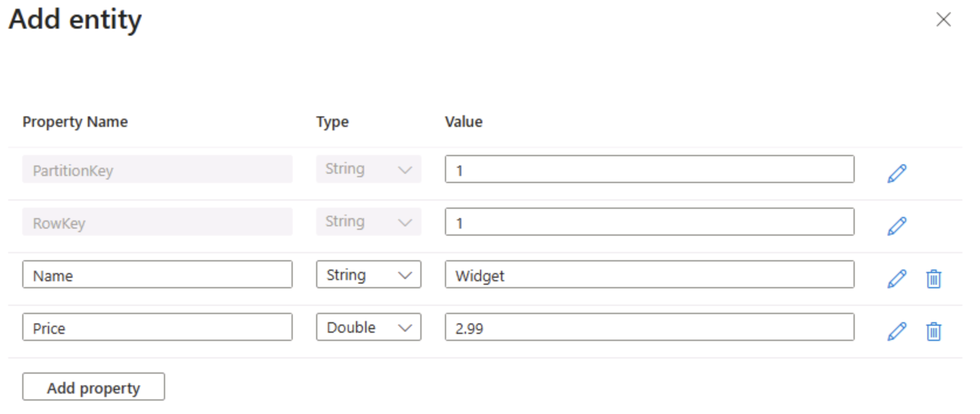
Task: Open the Type dropdown for the Name property
Action: [368, 274]
